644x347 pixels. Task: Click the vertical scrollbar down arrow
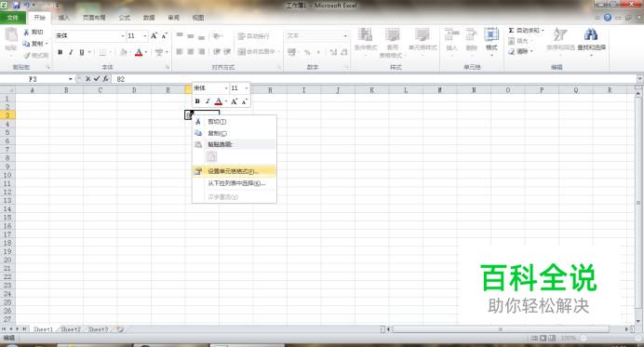point(638,321)
